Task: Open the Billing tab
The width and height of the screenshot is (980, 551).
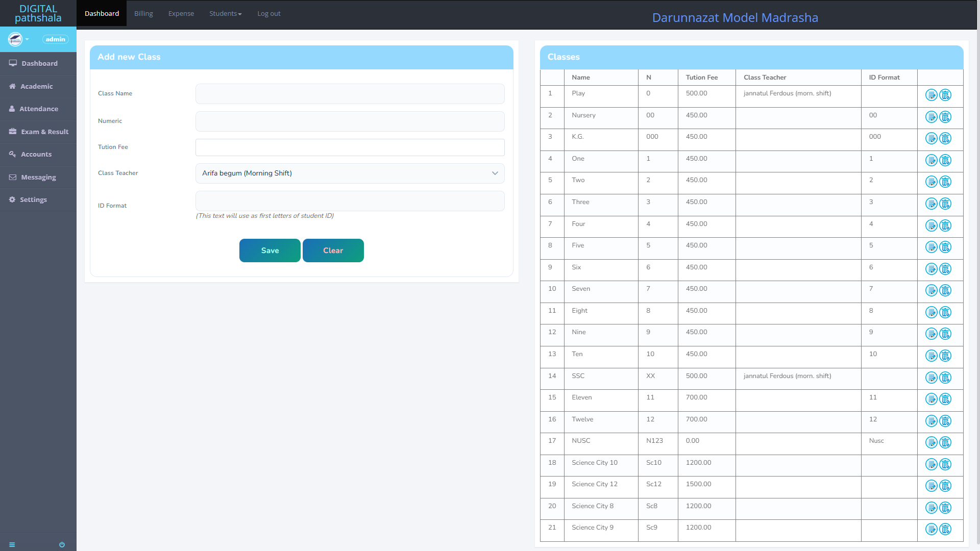Action: [x=143, y=14]
